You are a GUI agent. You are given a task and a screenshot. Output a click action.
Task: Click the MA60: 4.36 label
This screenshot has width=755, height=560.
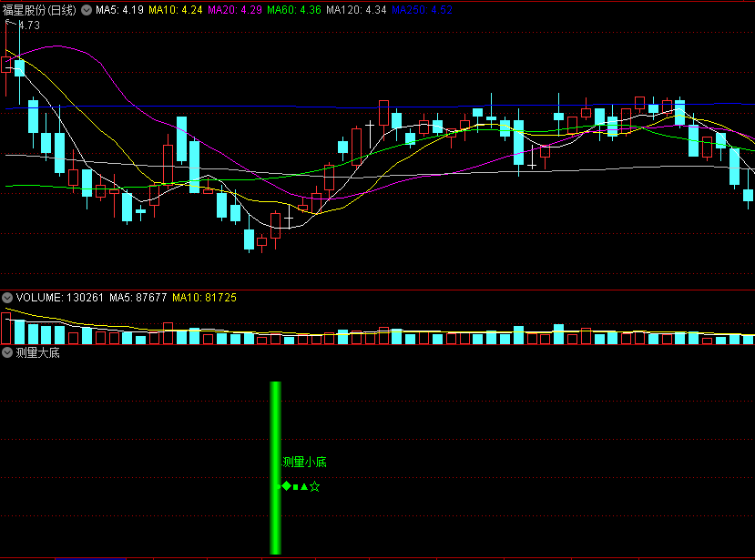pyautogui.click(x=294, y=10)
